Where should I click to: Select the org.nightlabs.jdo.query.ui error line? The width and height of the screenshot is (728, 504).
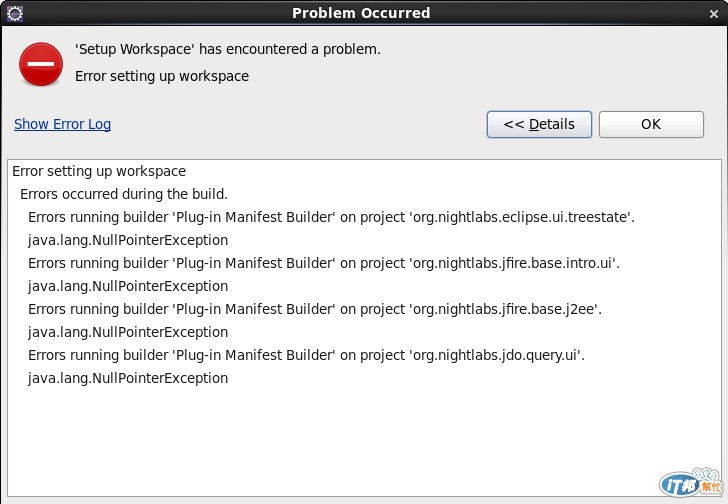point(306,355)
